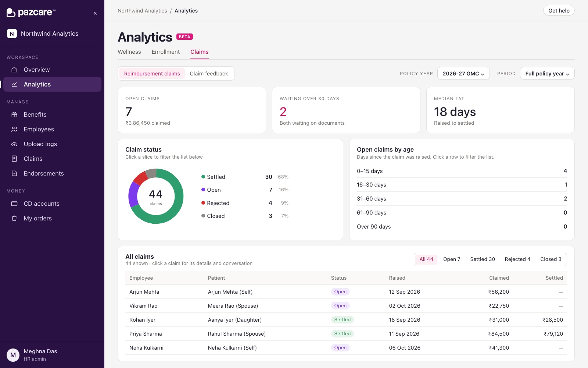Viewport: 588px width, 368px height.
Task: Open Priya Sharma claim row
Action: point(346,334)
